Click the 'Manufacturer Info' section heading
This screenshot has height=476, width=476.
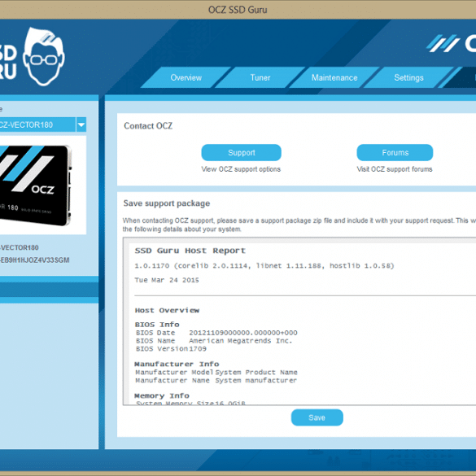(177, 364)
